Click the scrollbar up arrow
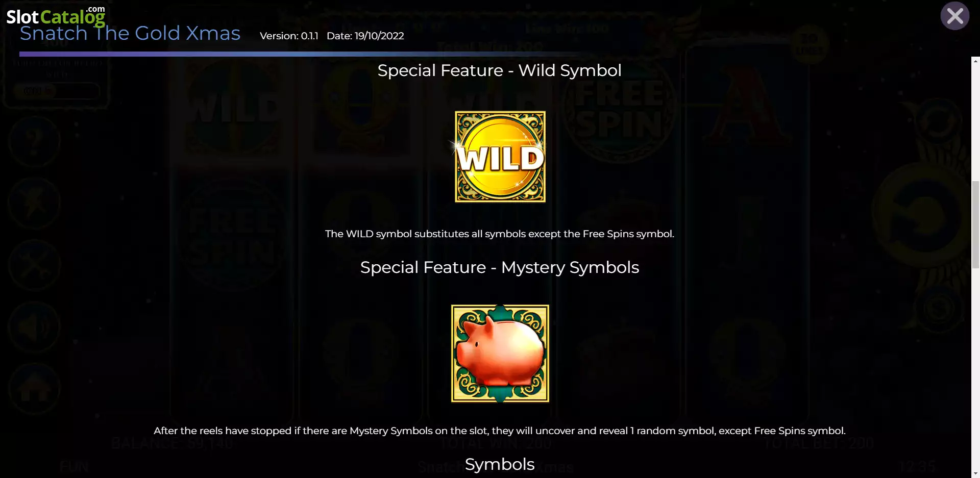This screenshot has width=980, height=478. [x=975, y=61]
